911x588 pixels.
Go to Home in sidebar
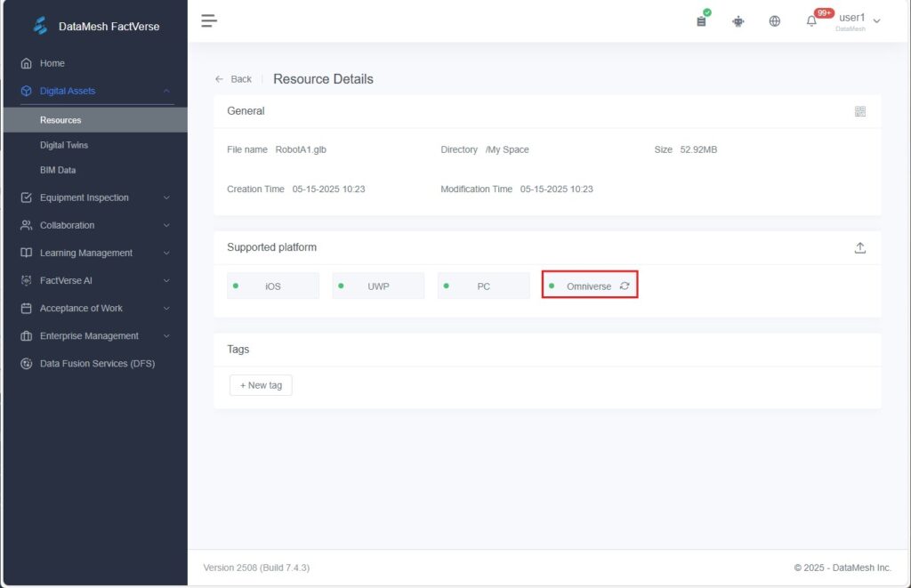pos(52,63)
